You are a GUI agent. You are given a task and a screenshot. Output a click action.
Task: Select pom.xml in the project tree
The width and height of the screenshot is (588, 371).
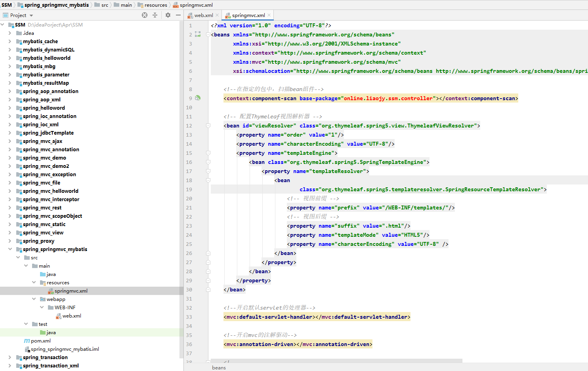pos(41,341)
